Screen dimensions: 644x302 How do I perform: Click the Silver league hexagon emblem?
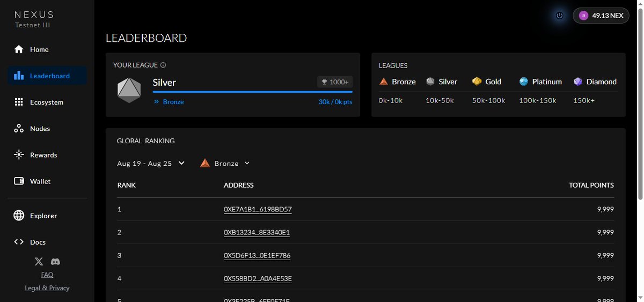[129, 90]
